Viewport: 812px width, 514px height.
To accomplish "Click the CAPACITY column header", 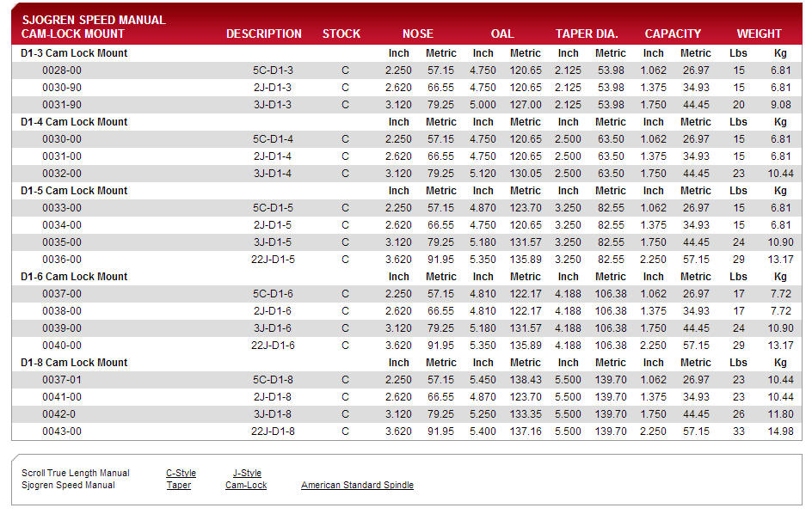I will coord(673,34).
